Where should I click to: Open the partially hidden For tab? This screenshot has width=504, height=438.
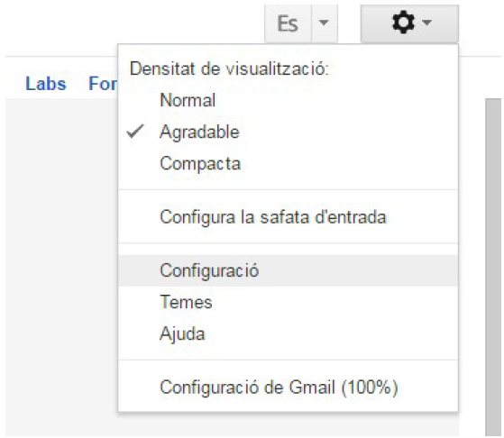103,84
